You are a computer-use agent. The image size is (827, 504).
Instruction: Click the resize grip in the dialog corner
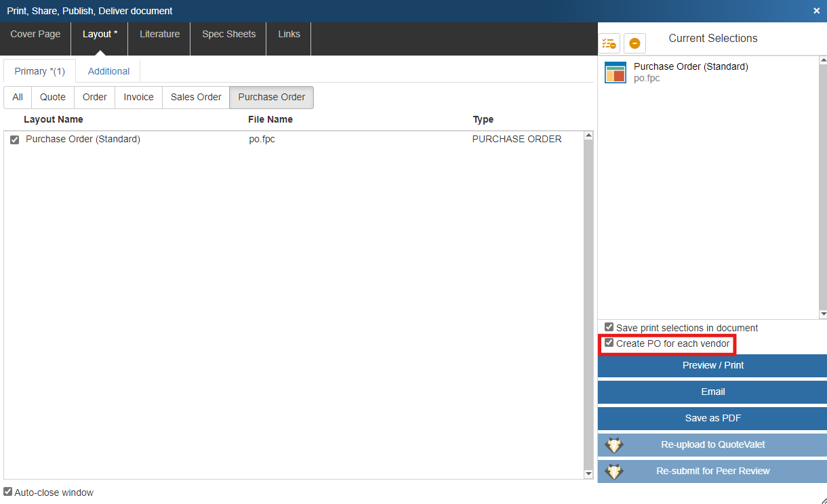[x=822, y=499]
